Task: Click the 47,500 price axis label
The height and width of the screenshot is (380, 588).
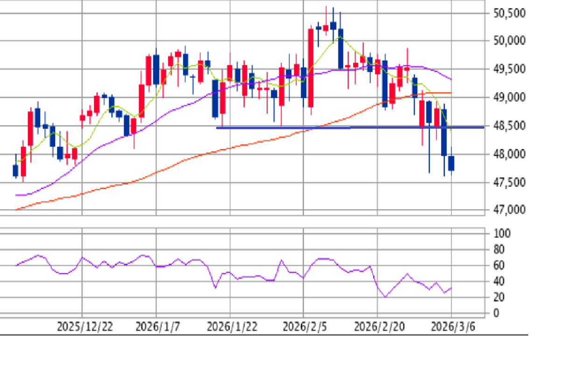Action: tap(510, 182)
